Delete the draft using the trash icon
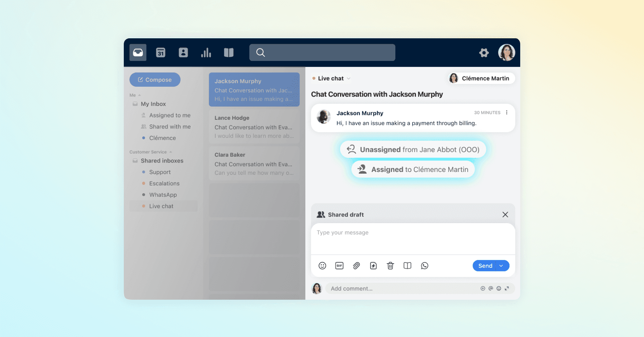This screenshot has width=644, height=337. click(390, 266)
